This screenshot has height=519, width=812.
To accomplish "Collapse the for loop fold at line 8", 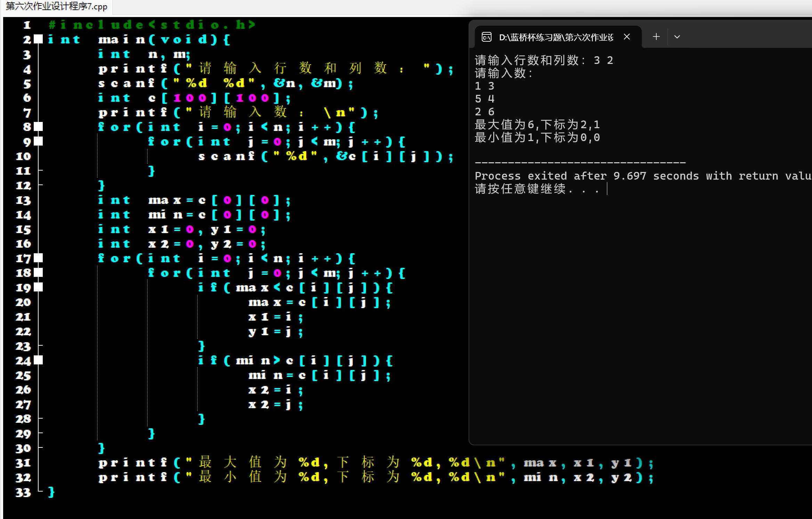I will 39,126.
